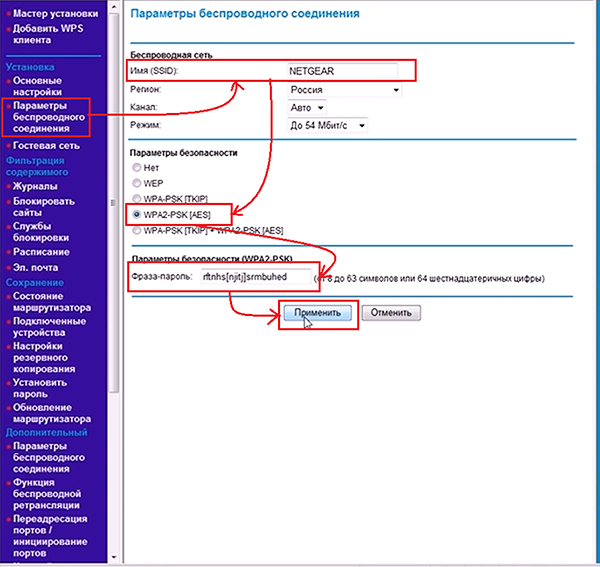Open Блокировать сайты sidebar link
The image size is (600, 567).
[44, 207]
